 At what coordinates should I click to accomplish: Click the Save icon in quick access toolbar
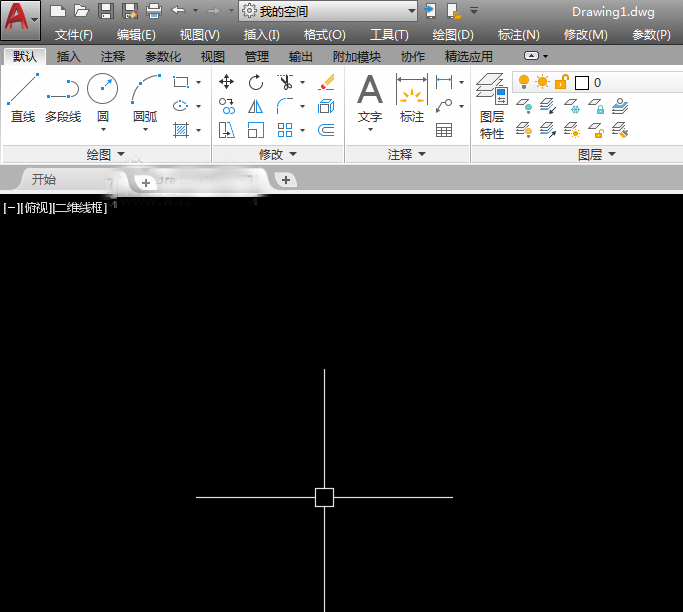105,11
